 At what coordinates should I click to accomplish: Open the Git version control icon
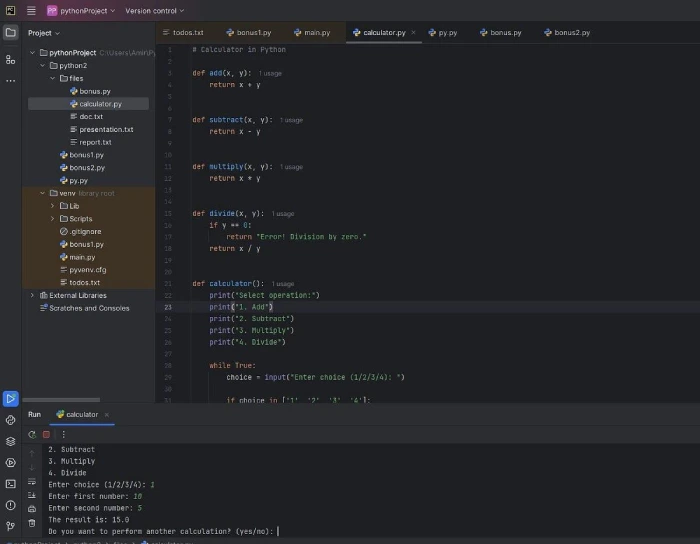point(10,526)
